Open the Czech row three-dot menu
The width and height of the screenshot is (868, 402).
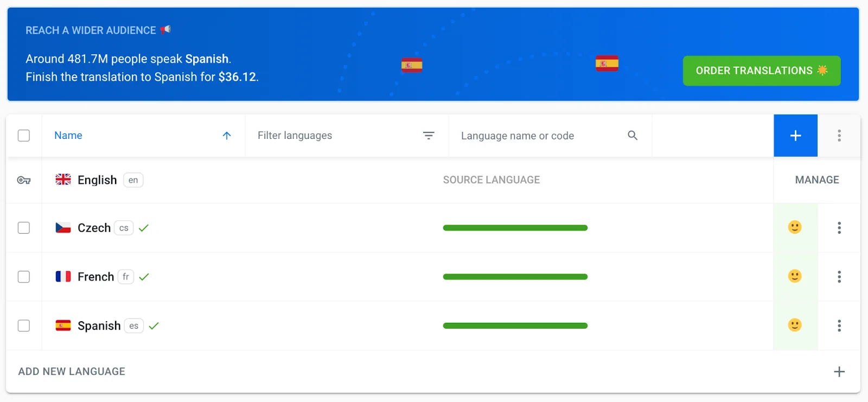coord(839,228)
